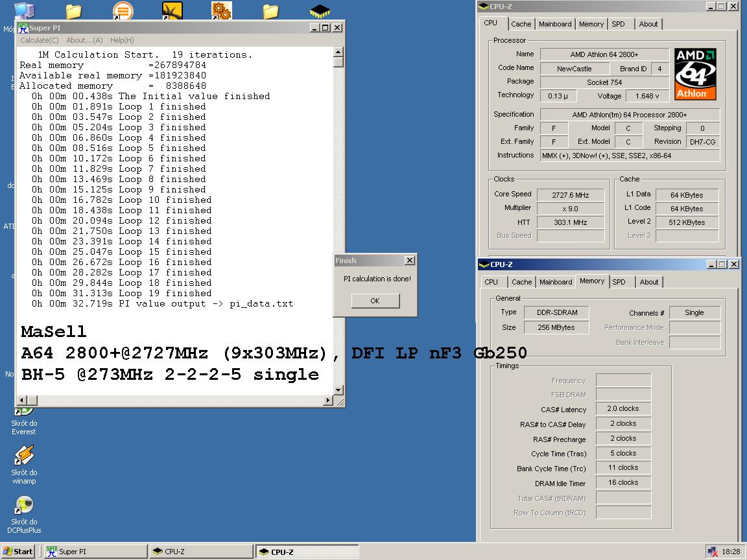Click Super PI horizontal scrollbar right arrow
The image size is (747, 560).
click(327, 401)
